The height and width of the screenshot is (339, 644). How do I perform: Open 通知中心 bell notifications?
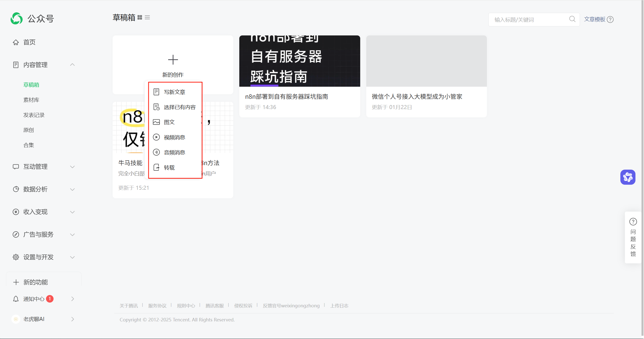point(34,299)
